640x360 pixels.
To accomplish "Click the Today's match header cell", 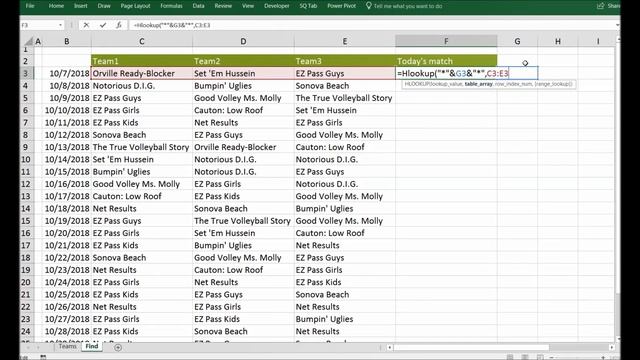I will click(x=446, y=61).
